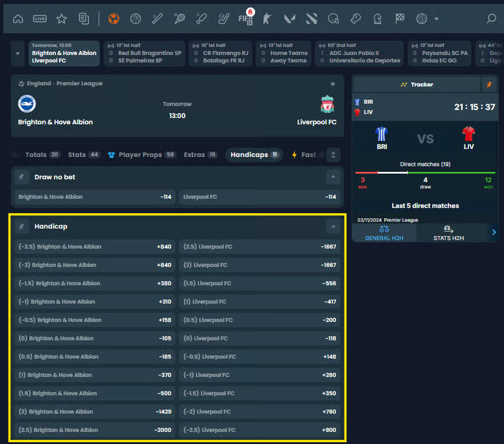Select the Soccer ball sport icon
The height and width of the screenshot is (444, 504).
tap(114, 18)
